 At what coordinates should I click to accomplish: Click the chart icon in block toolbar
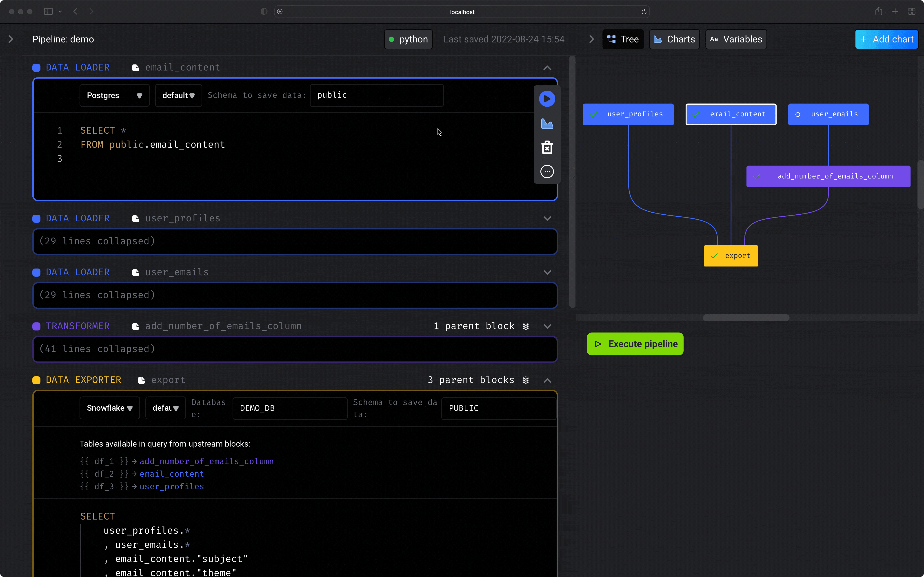point(547,124)
